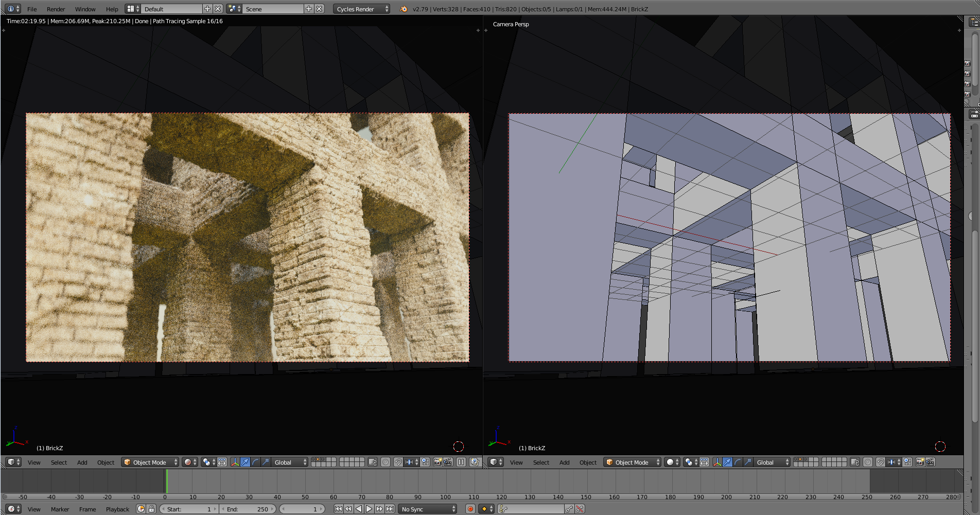This screenshot has width=980, height=515.
Task: Click the Blender logo icon in the header
Action: point(404,9)
